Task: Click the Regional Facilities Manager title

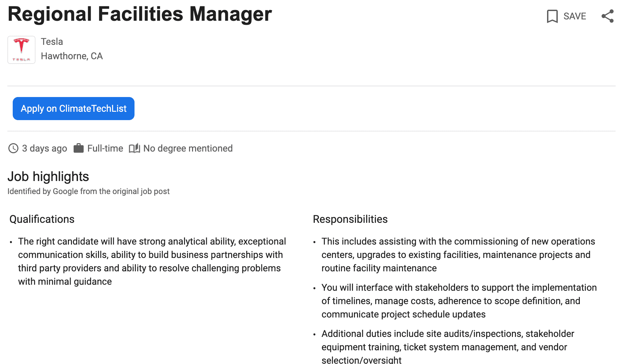Action: pos(140,14)
